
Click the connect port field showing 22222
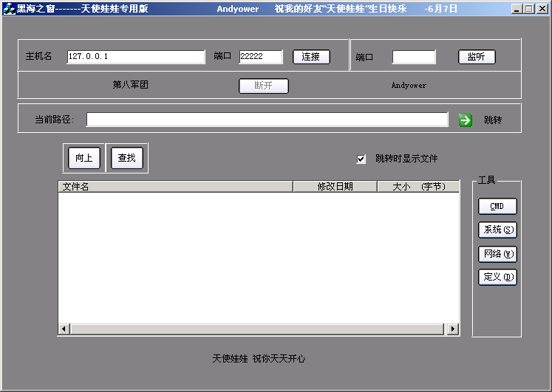[x=260, y=57]
